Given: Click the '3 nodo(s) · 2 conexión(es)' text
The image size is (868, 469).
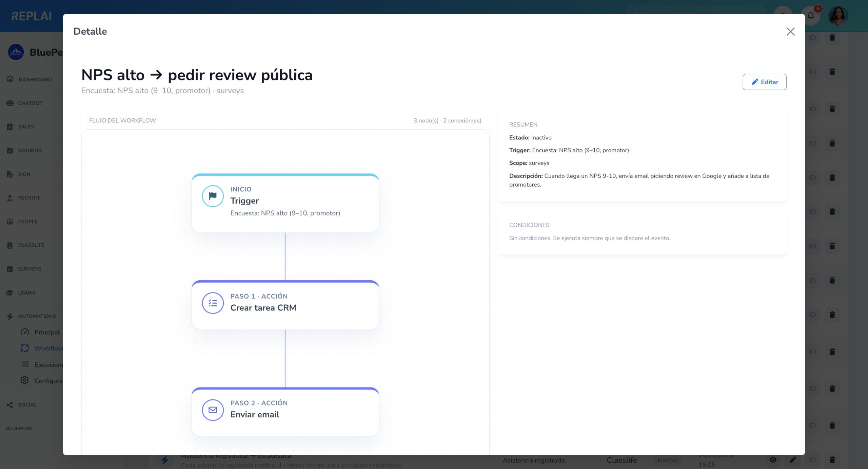Looking at the screenshot, I should [x=447, y=120].
